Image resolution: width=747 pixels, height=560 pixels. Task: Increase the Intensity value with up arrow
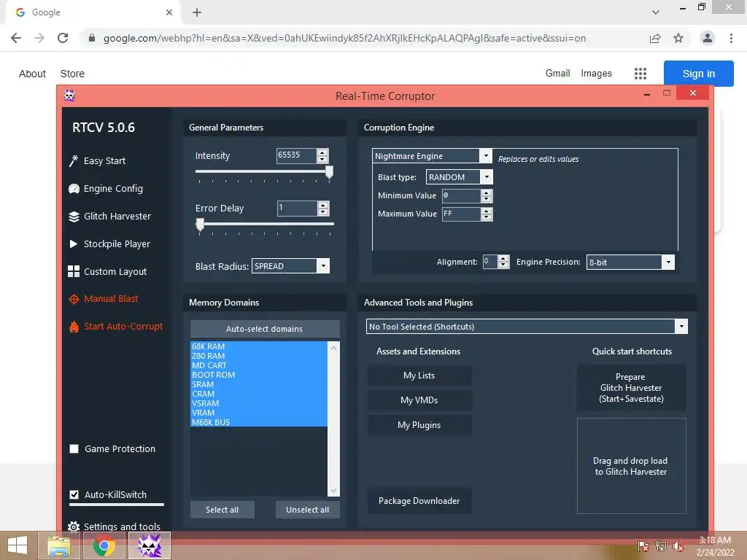click(x=322, y=152)
